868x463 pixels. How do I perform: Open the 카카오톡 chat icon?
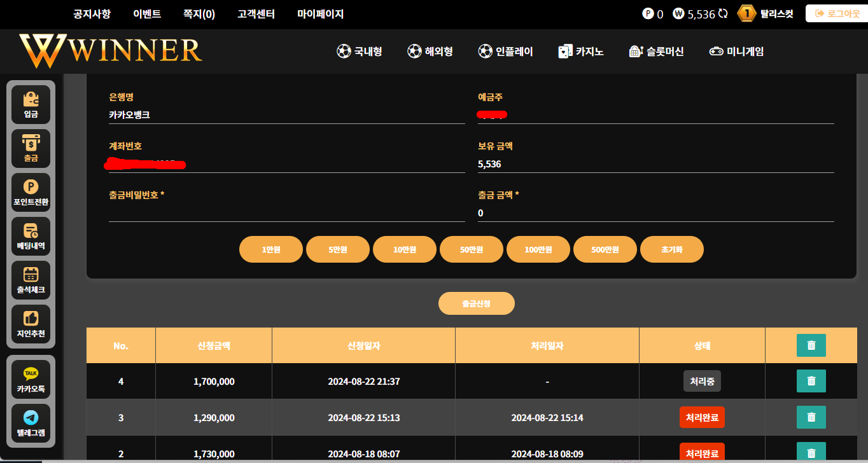31,380
